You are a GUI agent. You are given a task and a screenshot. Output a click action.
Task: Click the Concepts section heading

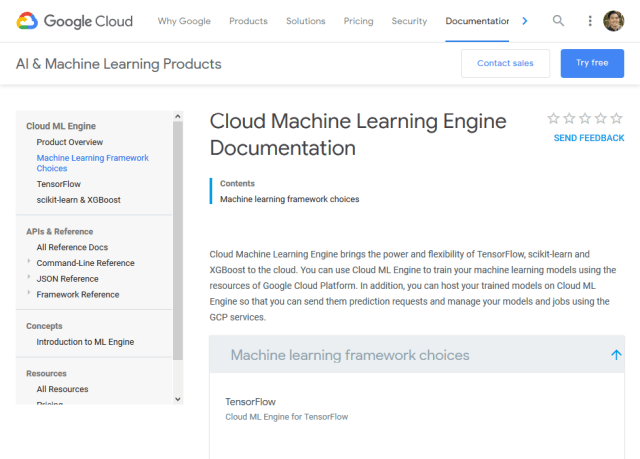click(x=44, y=326)
